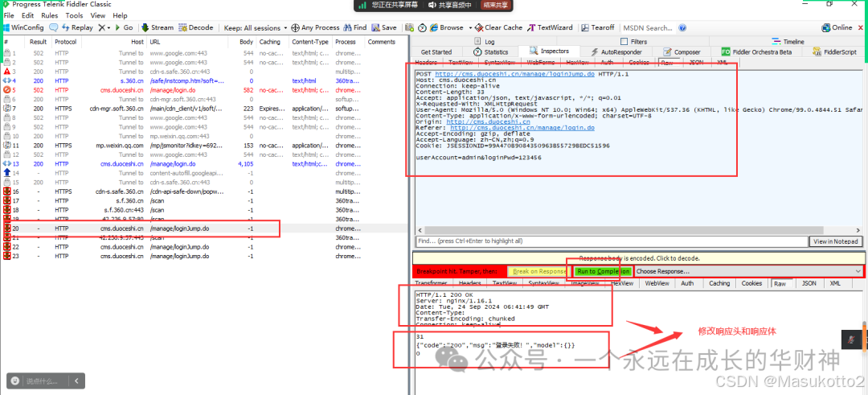This screenshot has height=395, width=868.
Task: Select response WebView inspector tab
Action: click(657, 283)
